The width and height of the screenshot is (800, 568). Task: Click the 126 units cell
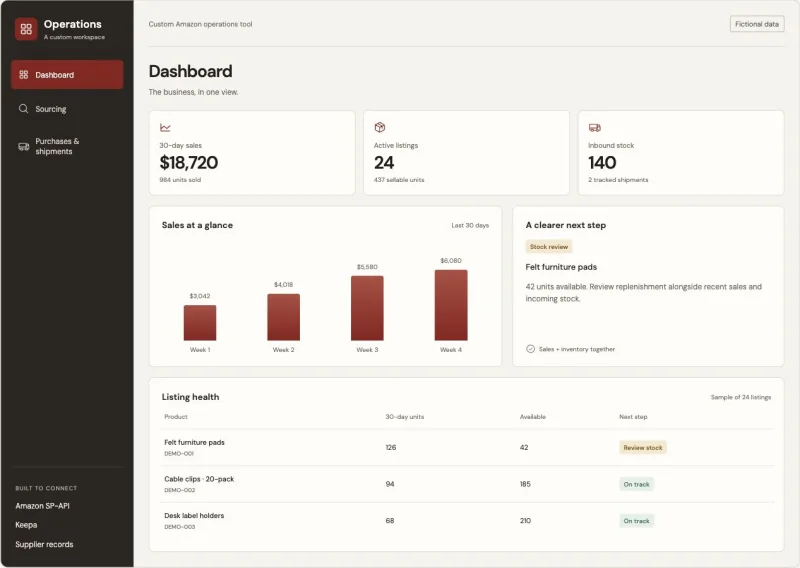(391, 448)
